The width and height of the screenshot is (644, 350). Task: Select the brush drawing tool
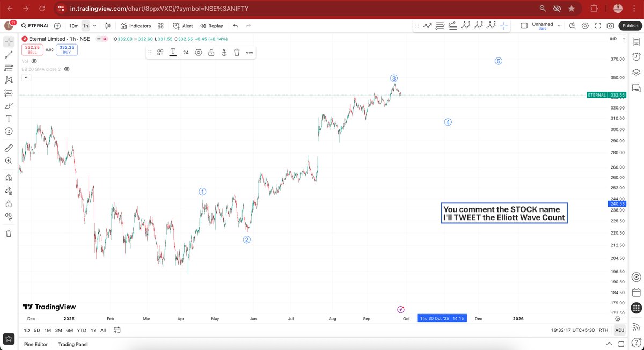tap(9, 106)
